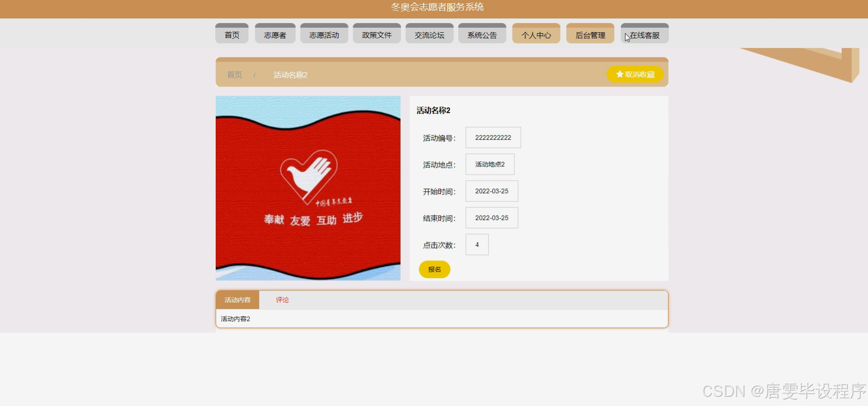
Task: Click the 冬奥会志愿者服务系统 site title
Action: tap(437, 7)
